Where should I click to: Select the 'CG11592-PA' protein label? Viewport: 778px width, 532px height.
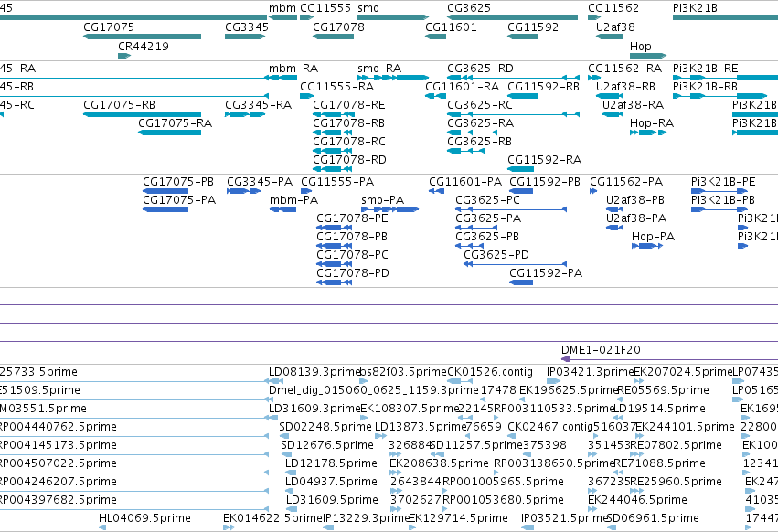click(x=546, y=273)
